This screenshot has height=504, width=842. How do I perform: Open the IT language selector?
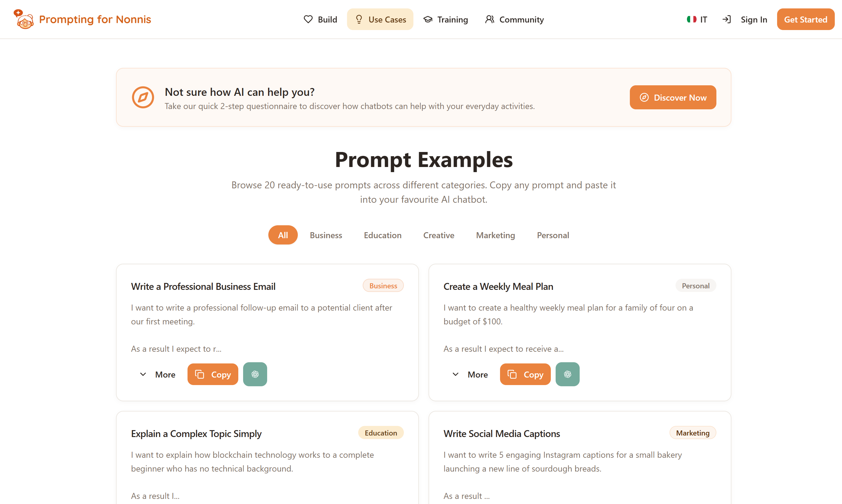[696, 19]
